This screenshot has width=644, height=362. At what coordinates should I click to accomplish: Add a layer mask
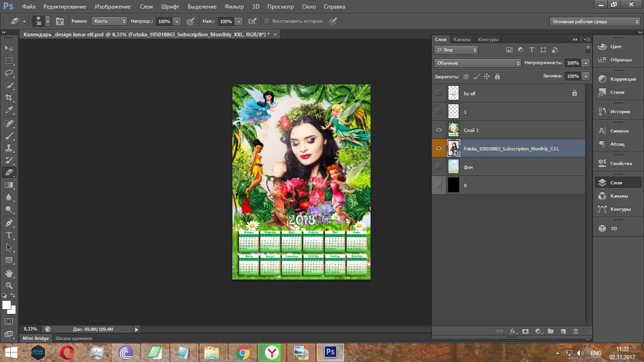525,331
